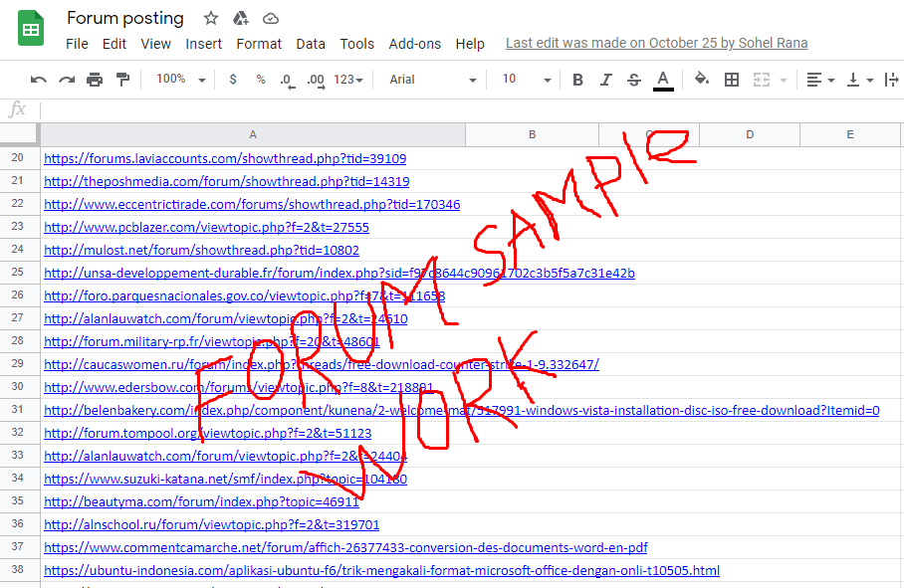Select the Print icon in the toolbar
This screenshot has height=588, width=904.
pyautogui.click(x=95, y=79)
